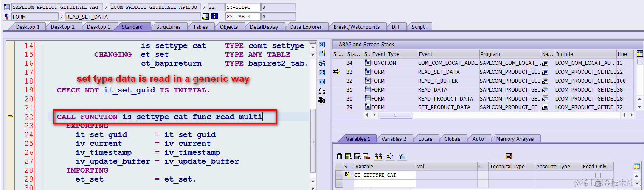Open the Objects tab
644x190 pixels.
click(x=229, y=27)
